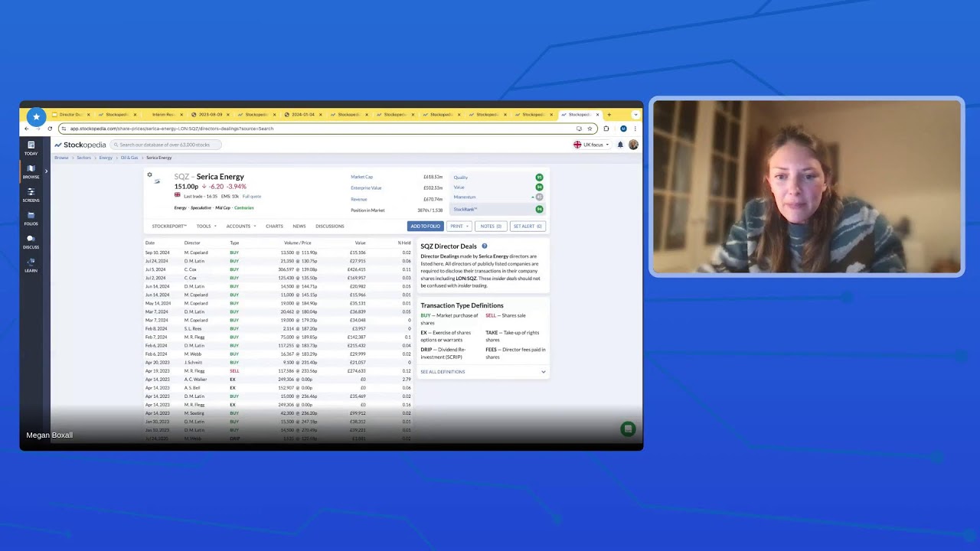Open the Full quote link
The width and height of the screenshot is (980, 551).
click(252, 197)
